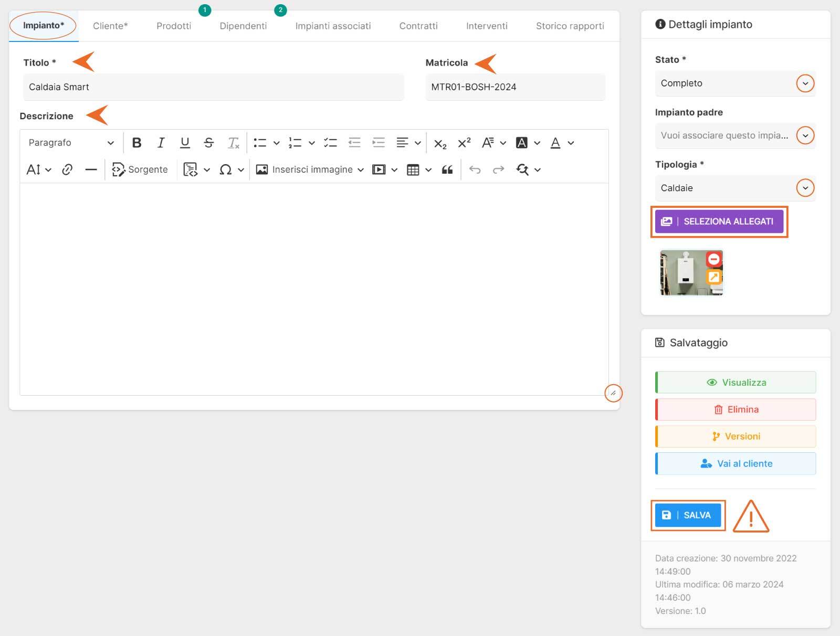The width and height of the screenshot is (840, 636).
Task: Open the Paragrafo heading dropdown
Action: point(71,143)
